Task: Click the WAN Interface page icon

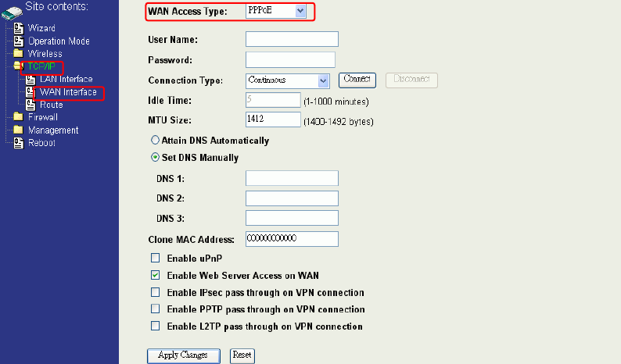Action: tap(30, 92)
